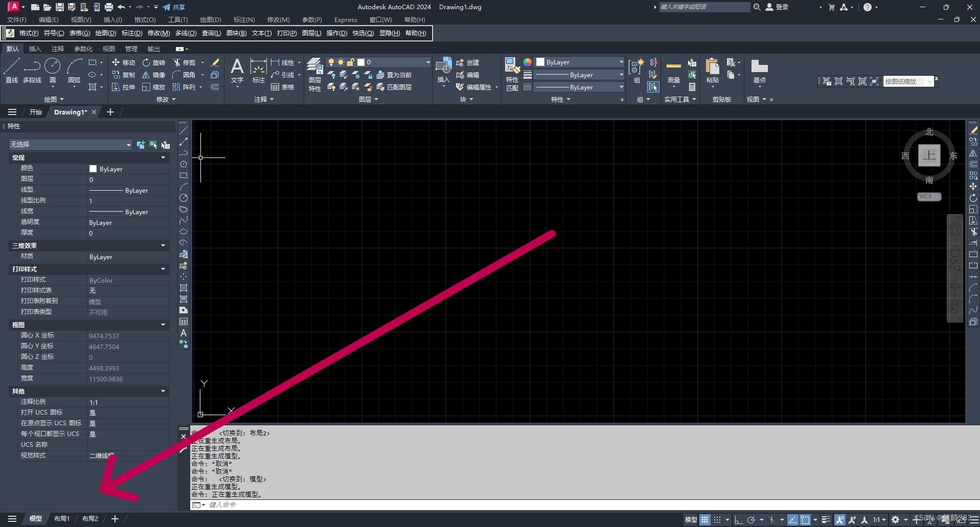
Task: Select the 直线 line tool in ribbon
Action: pos(12,71)
